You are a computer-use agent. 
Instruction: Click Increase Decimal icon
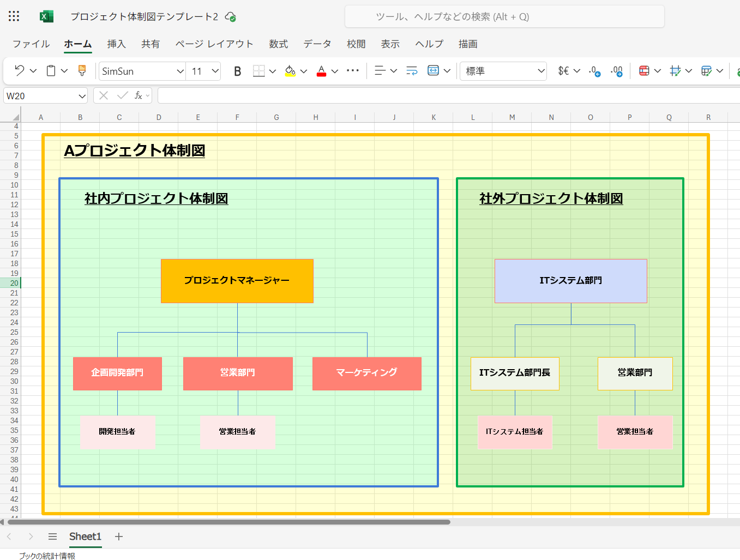[595, 71]
